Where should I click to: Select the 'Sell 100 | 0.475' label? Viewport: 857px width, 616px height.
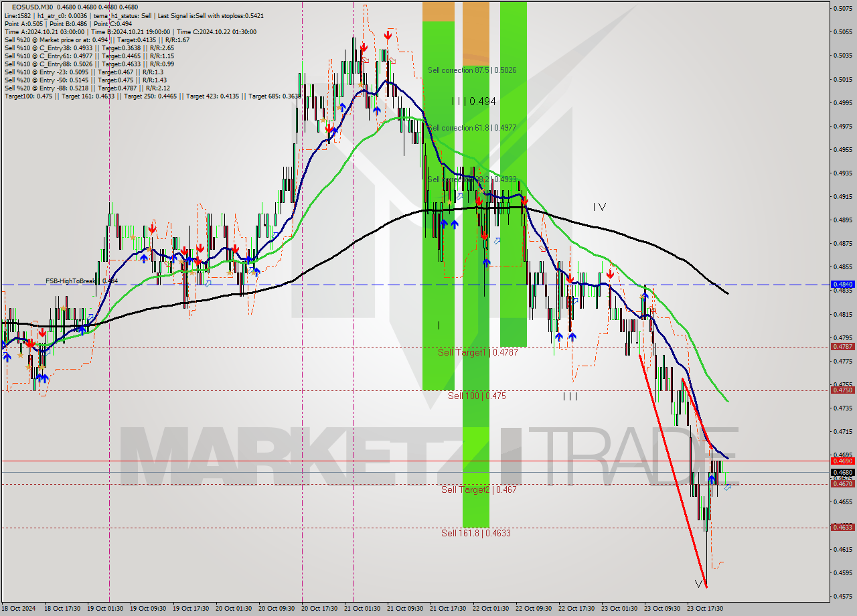point(477,396)
